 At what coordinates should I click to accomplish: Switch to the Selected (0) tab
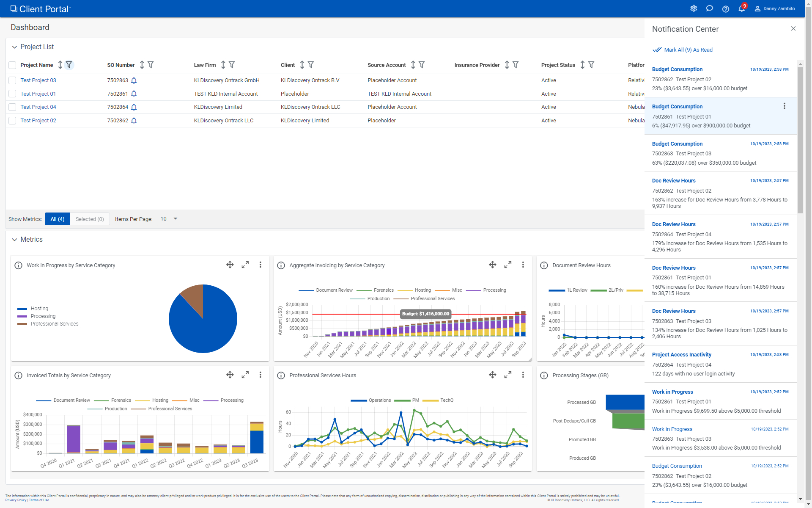[x=90, y=219]
